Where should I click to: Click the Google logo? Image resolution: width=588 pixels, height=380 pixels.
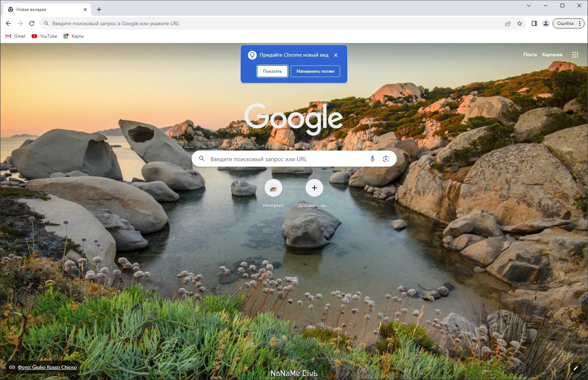coord(294,118)
